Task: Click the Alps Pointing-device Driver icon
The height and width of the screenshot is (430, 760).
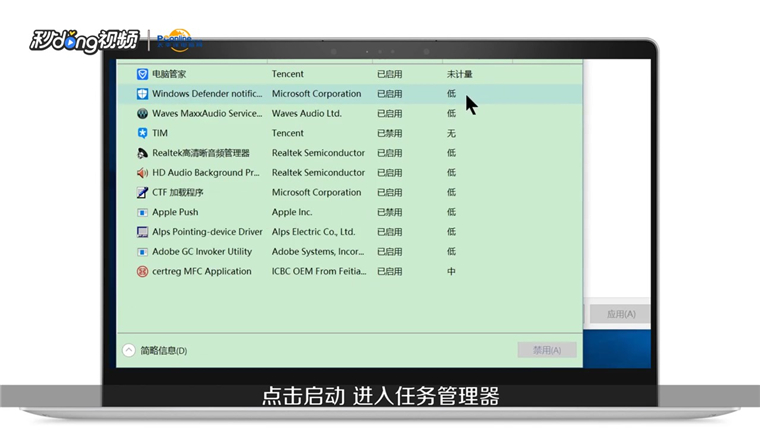Action: pos(142,232)
